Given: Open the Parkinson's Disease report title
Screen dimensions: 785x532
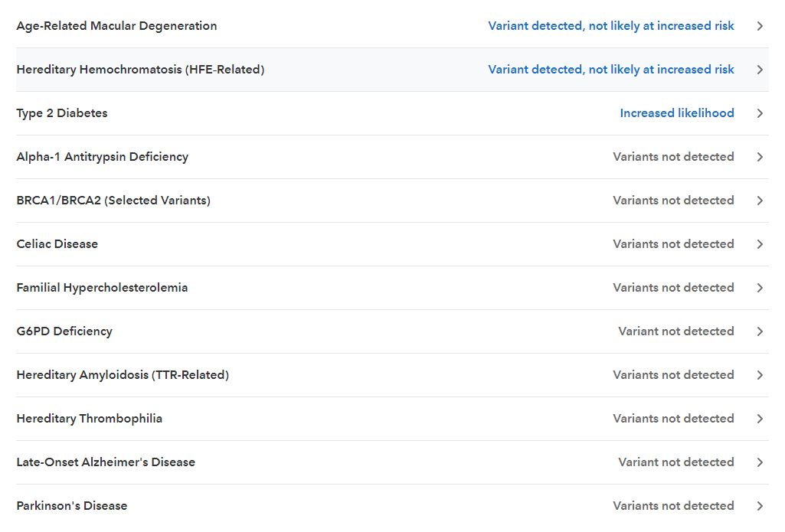Looking at the screenshot, I should click(72, 506).
